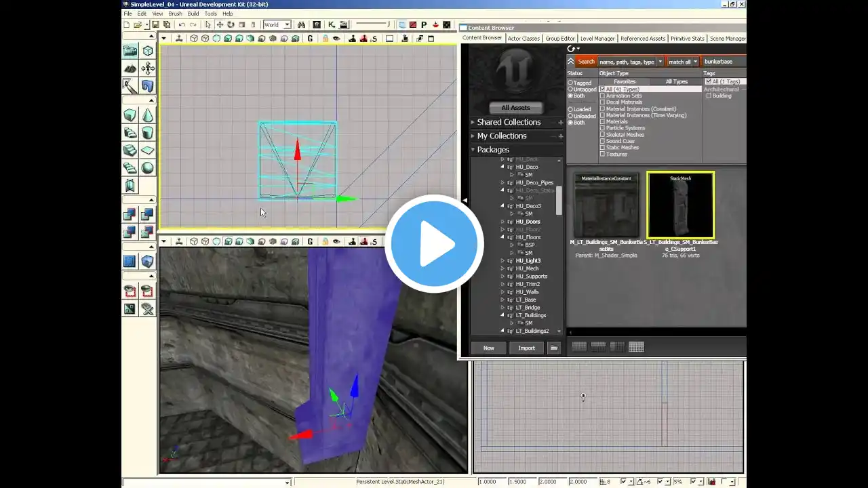Check Animation Sets object type
The image size is (868, 488).
pyautogui.click(x=602, y=96)
